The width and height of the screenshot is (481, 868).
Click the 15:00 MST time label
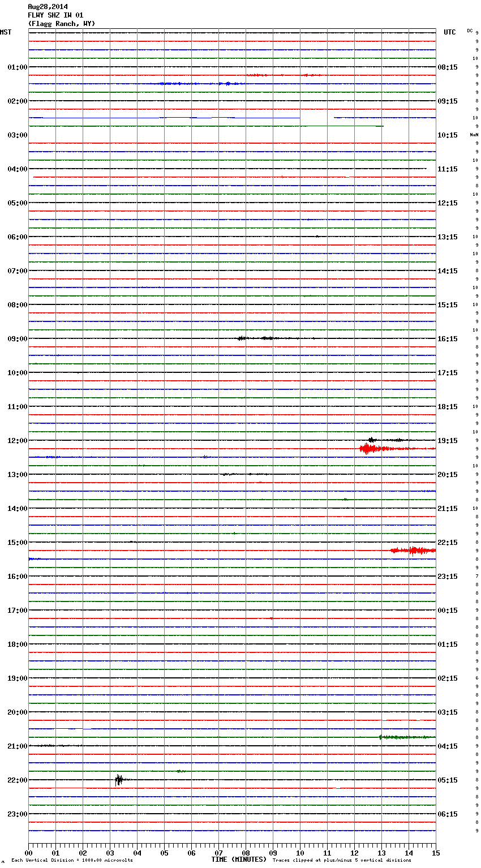pyautogui.click(x=18, y=543)
